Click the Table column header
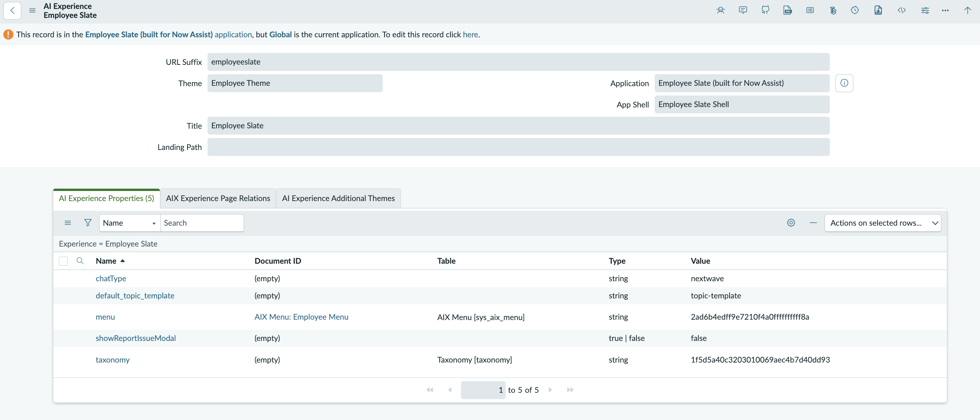980x420 pixels. coord(446,261)
